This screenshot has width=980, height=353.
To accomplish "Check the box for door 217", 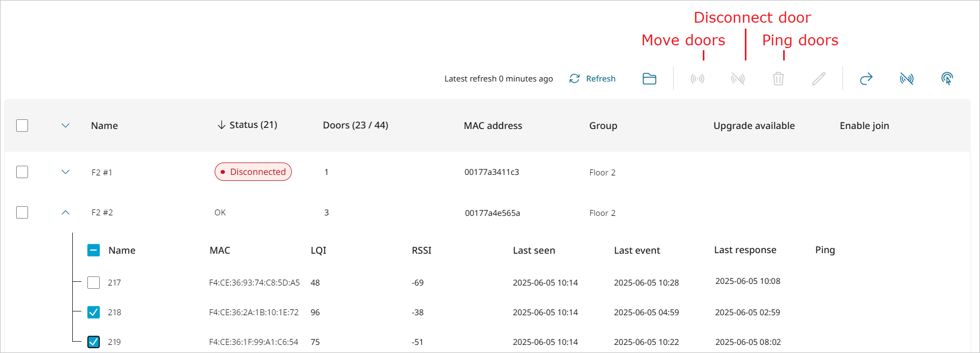I will 94,283.
